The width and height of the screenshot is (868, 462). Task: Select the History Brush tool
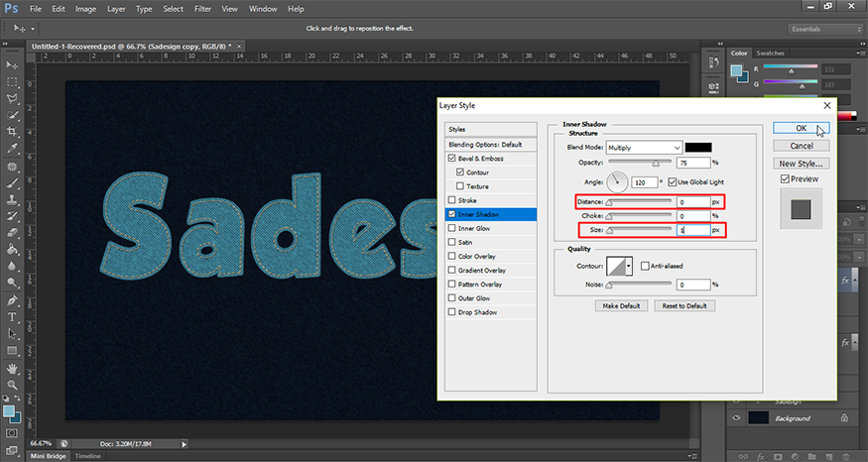pos(12,216)
